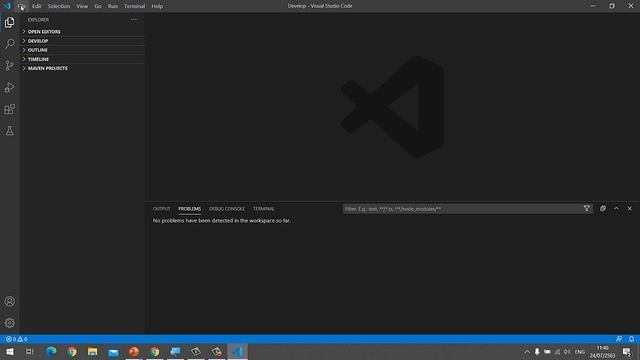Click the ENG language indicator in tray

(580, 351)
